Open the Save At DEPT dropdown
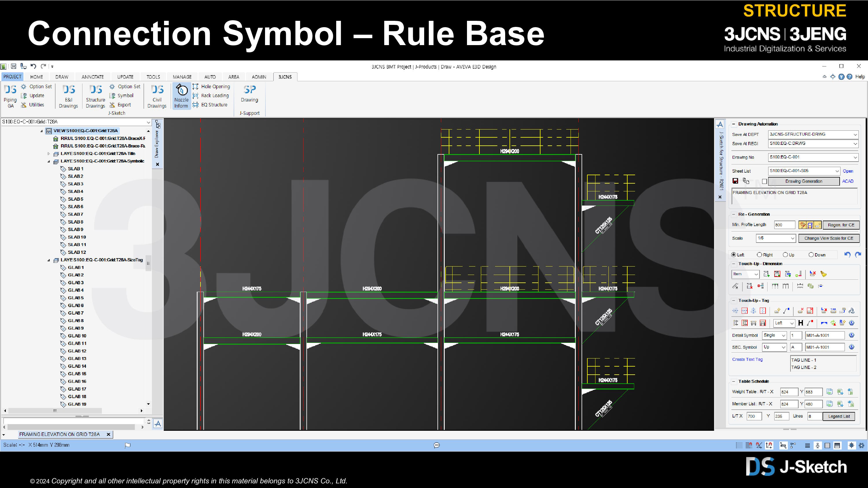This screenshot has height=488, width=868. tap(855, 134)
